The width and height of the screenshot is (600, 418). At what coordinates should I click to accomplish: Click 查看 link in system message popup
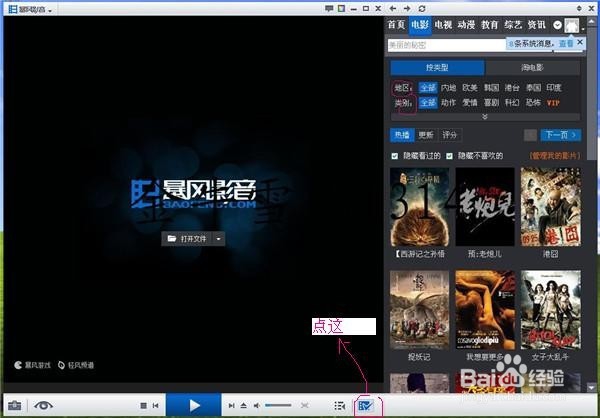click(566, 44)
